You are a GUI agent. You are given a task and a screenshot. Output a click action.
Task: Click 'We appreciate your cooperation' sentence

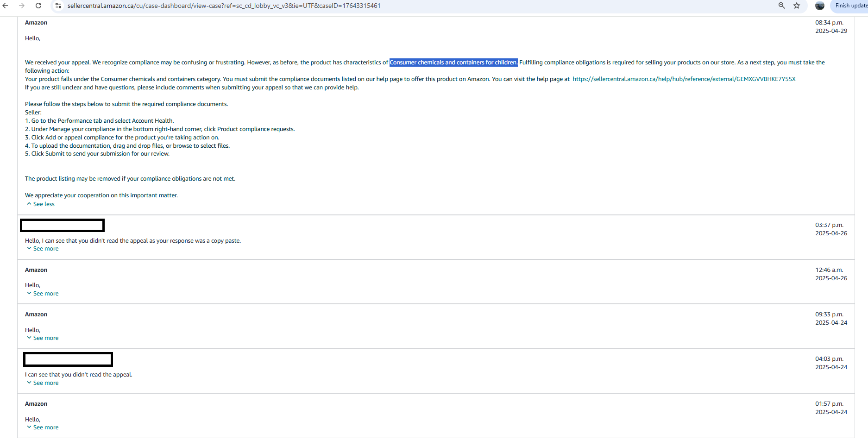[101, 195]
